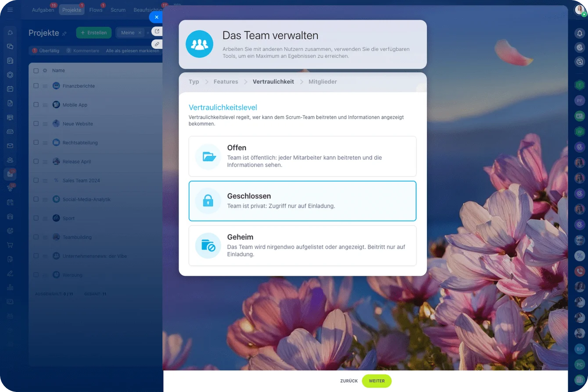Go to the Mitglieder breadcrumb step
The image size is (588, 392).
coord(323,82)
